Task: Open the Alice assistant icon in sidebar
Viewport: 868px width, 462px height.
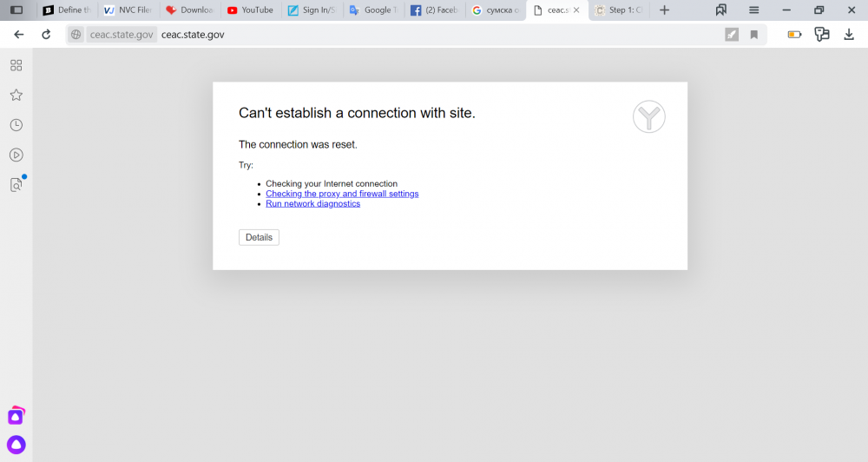Action: pyautogui.click(x=16, y=445)
